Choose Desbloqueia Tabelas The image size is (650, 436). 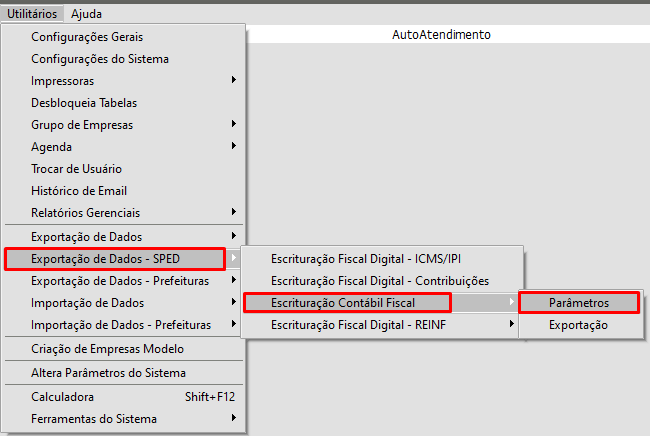tap(124, 103)
